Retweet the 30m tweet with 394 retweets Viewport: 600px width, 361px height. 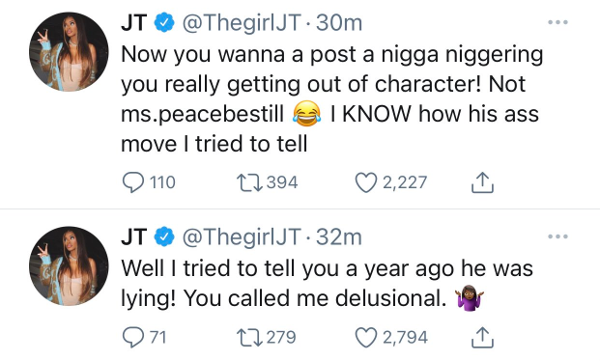pos(249,183)
